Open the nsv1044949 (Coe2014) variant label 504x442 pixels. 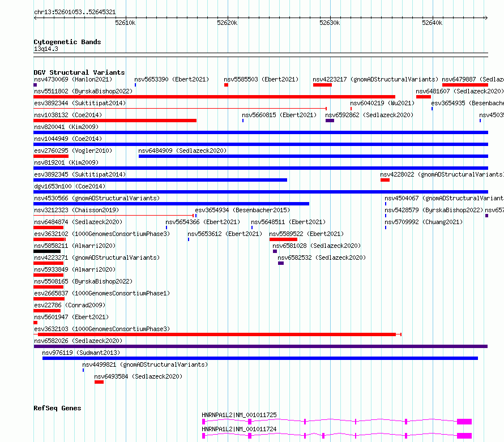pyautogui.click(x=68, y=139)
